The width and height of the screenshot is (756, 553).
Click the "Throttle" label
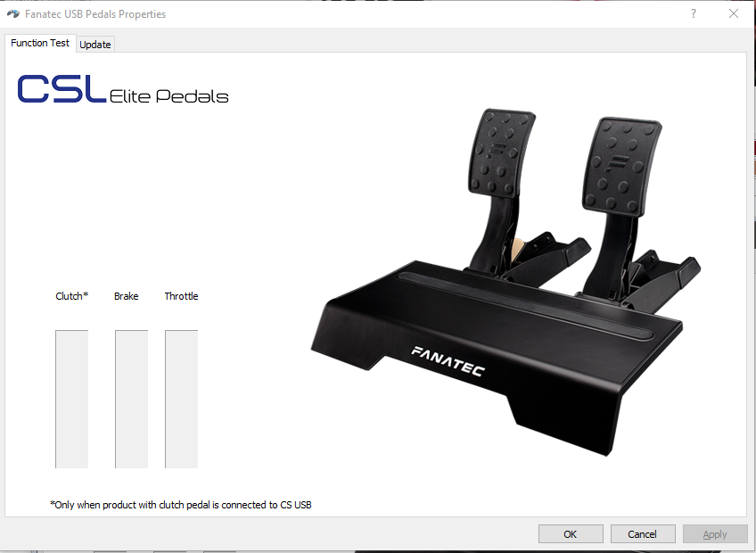[181, 296]
